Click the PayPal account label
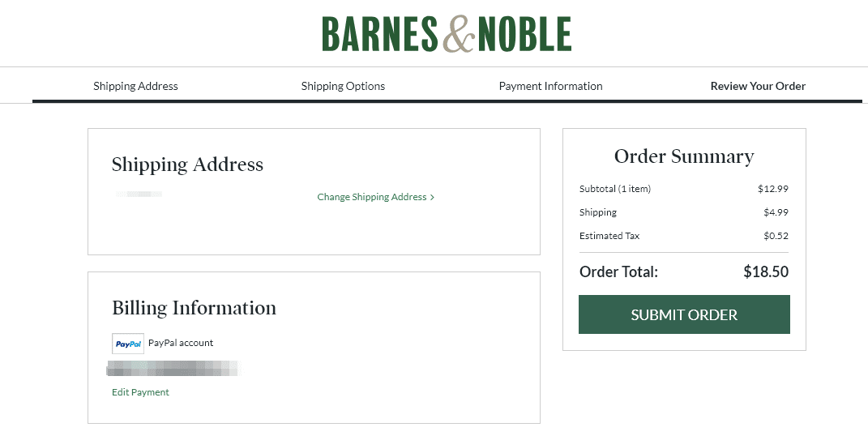This screenshot has height=436, width=868. coord(181,343)
